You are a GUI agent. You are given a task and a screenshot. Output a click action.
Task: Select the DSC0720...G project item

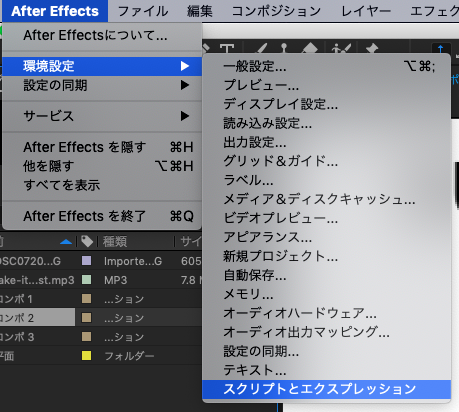(x=31, y=261)
